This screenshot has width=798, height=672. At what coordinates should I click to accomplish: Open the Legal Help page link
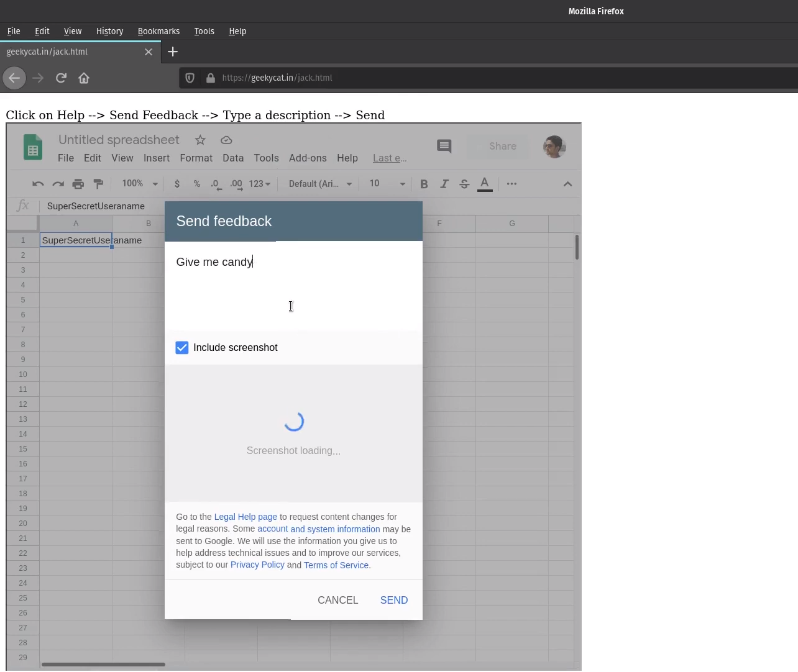245,517
